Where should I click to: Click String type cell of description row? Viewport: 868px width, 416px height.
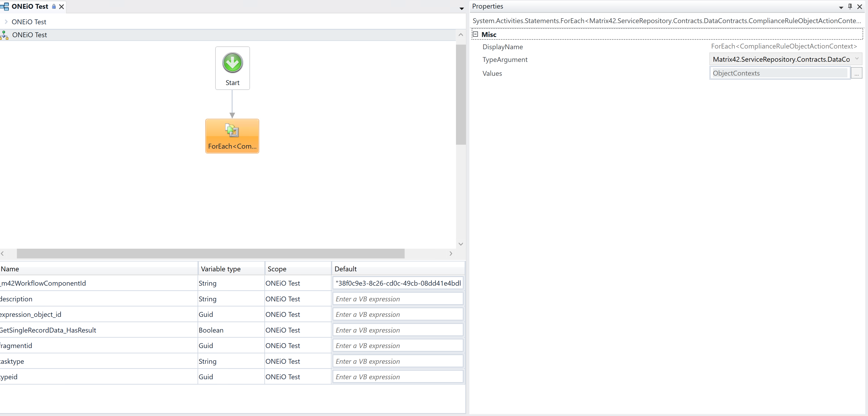point(231,299)
